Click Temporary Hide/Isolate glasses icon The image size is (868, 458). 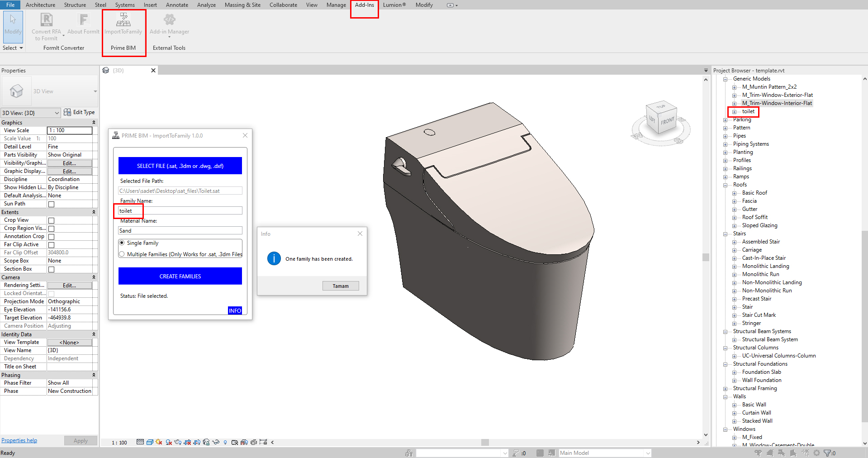[216, 442]
